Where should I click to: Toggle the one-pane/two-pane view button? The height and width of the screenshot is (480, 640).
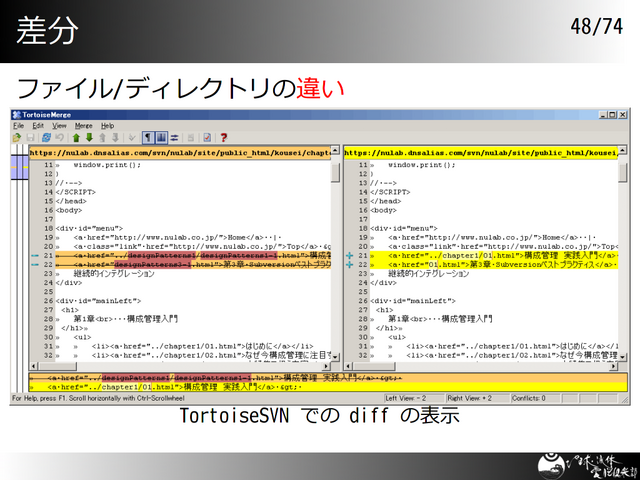click(x=162, y=137)
